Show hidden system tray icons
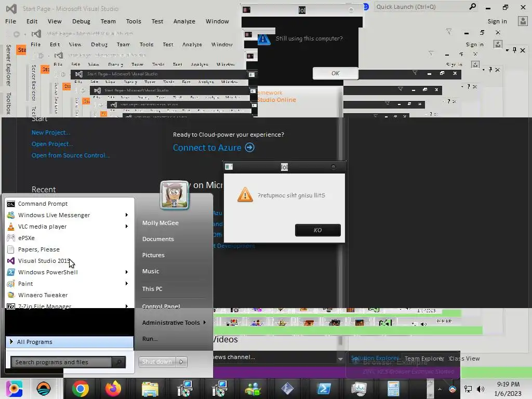 coord(440,389)
